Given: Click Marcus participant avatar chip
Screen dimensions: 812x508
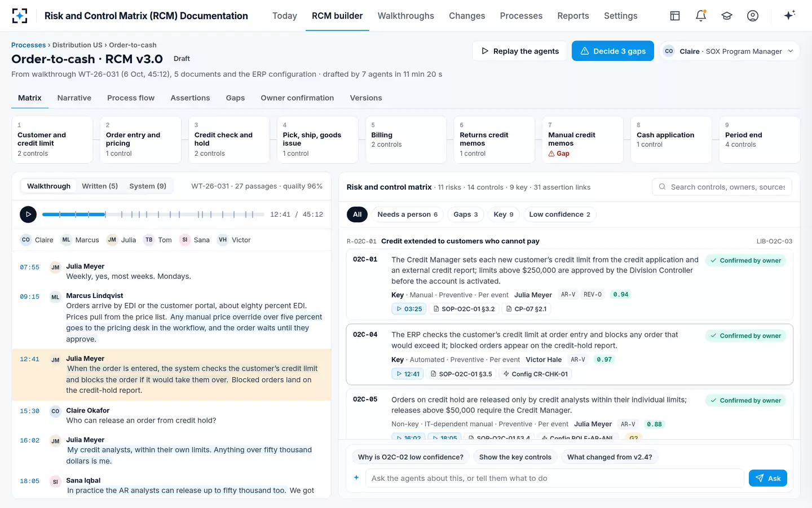Looking at the screenshot, I should 80,240.
